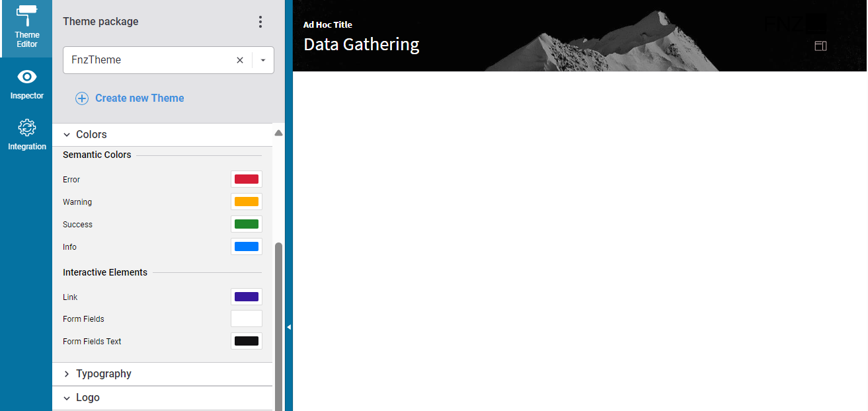Collapse the Logo section
The height and width of the screenshot is (411, 868).
[162, 398]
